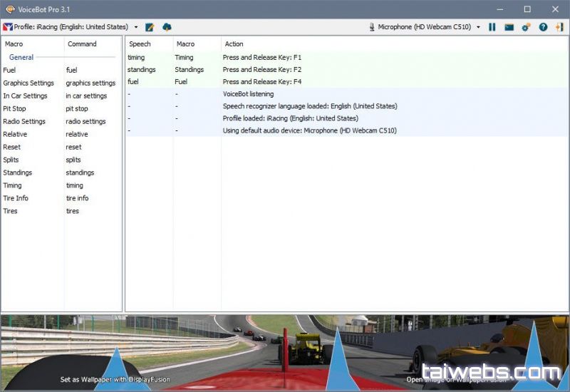Open settings gear icon
The image size is (570, 392).
[x=526, y=27]
